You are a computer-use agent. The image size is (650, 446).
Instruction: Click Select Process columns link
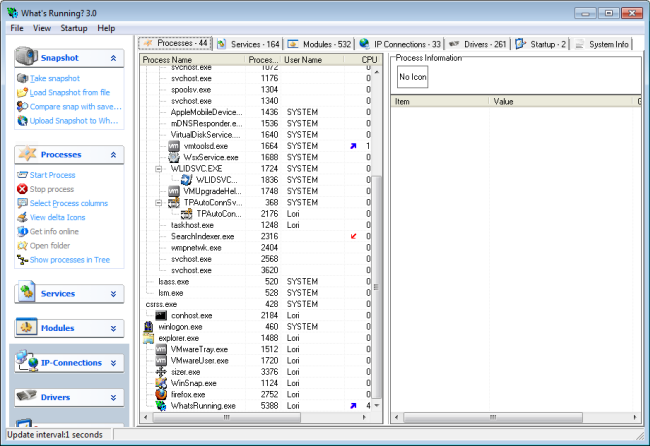coord(69,203)
